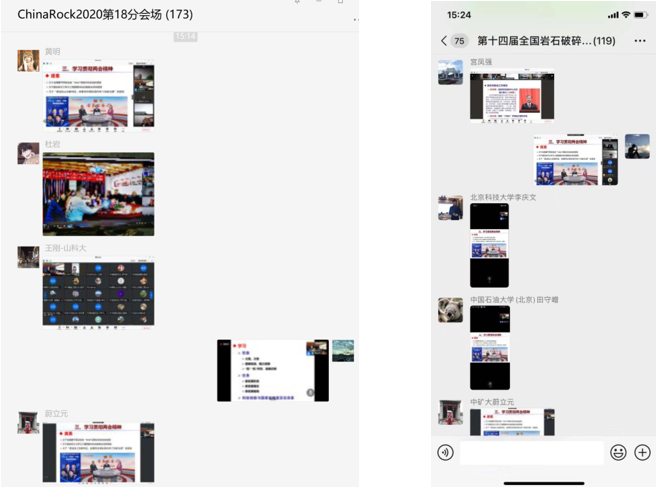Open 黄明's profile avatar
This screenshot has height=487, width=656.
(x=28, y=61)
